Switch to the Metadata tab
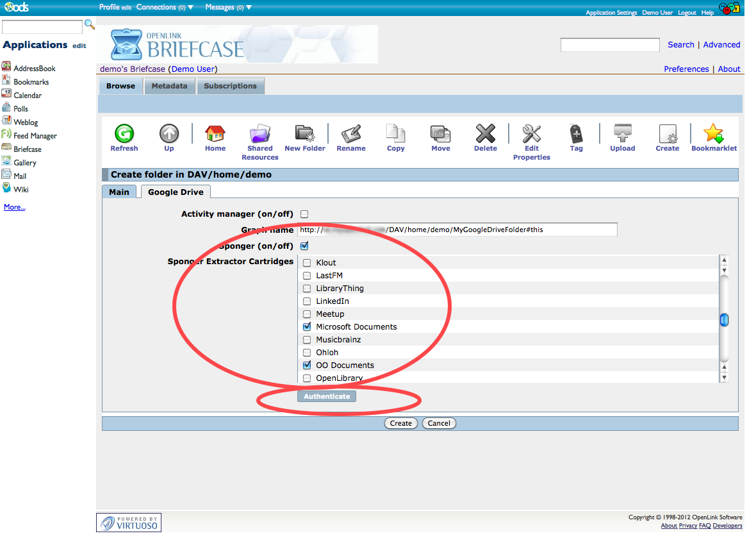 click(169, 86)
